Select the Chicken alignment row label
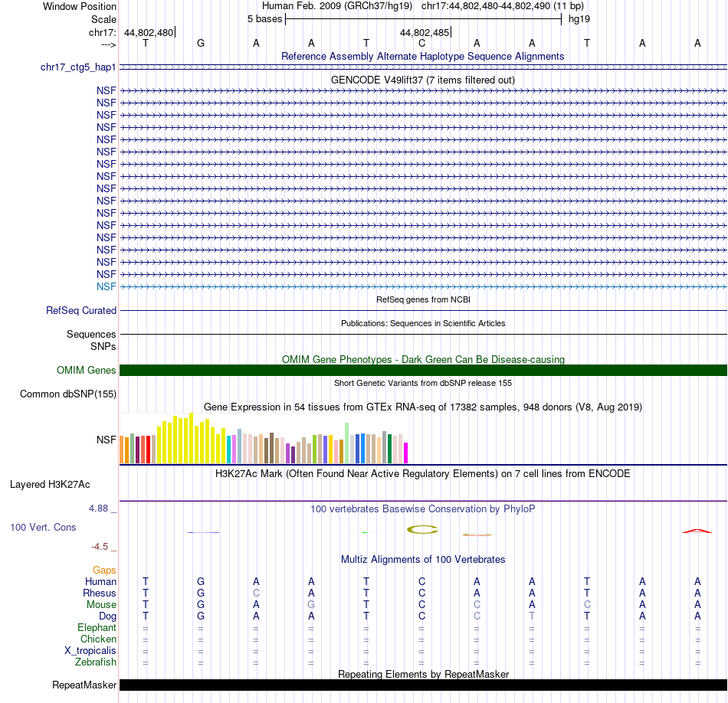This screenshot has width=728, height=703. pyautogui.click(x=98, y=639)
